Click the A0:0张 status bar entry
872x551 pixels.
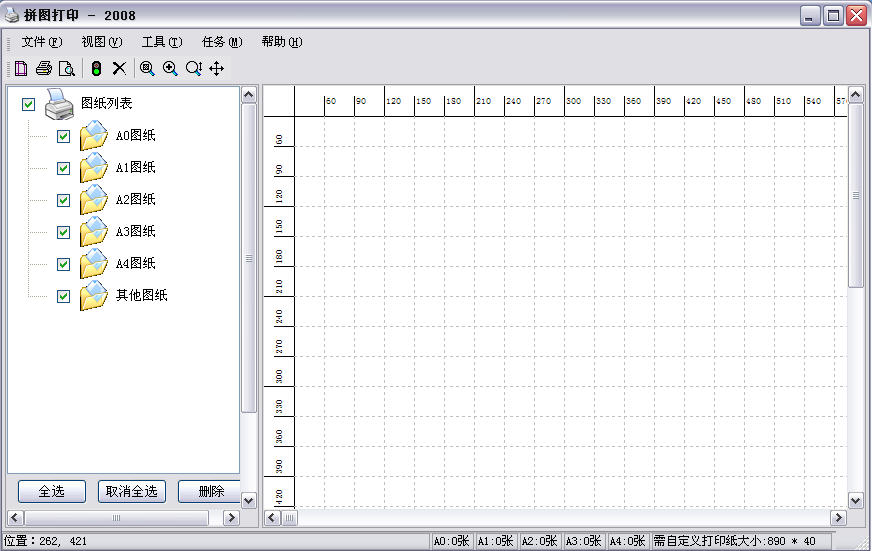(x=451, y=541)
